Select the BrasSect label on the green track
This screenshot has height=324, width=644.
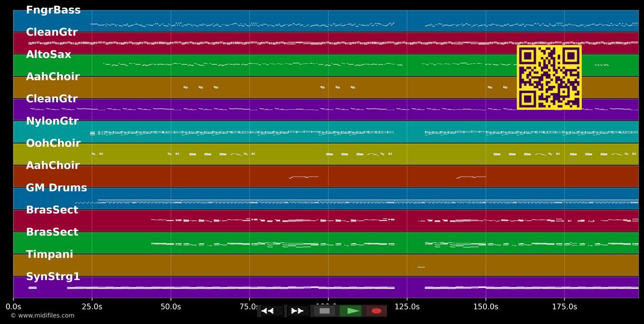click(52, 232)
